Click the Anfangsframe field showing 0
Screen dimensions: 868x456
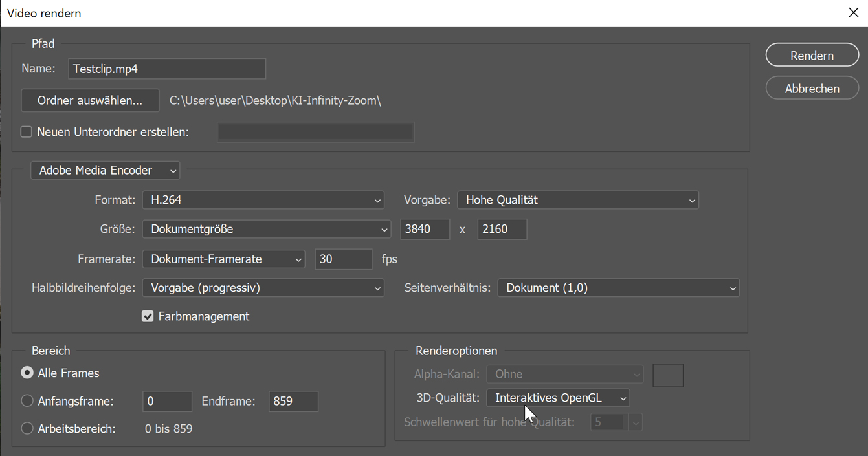pos(168,401)
